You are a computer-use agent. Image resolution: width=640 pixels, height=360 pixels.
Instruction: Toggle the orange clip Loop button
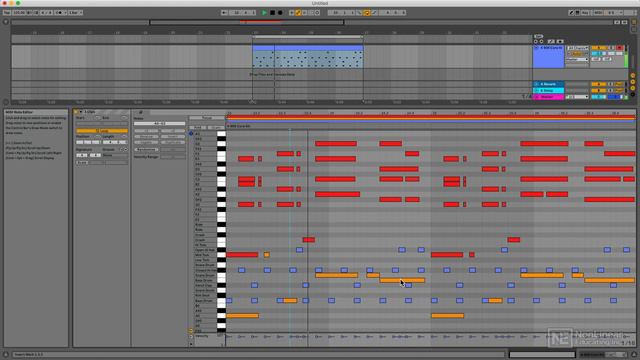(x=102, y=131)
